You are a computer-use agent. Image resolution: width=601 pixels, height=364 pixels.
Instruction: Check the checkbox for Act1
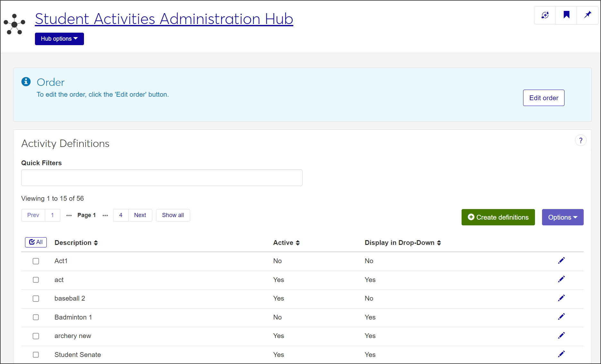pyautogui.click(x=36, y=261)
